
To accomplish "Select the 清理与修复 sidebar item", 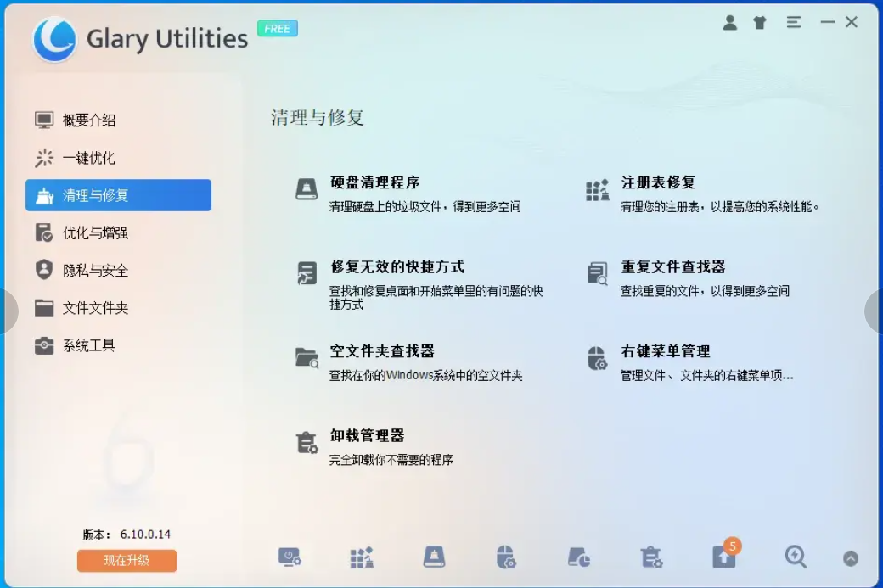I will click(x=118, y=195).
